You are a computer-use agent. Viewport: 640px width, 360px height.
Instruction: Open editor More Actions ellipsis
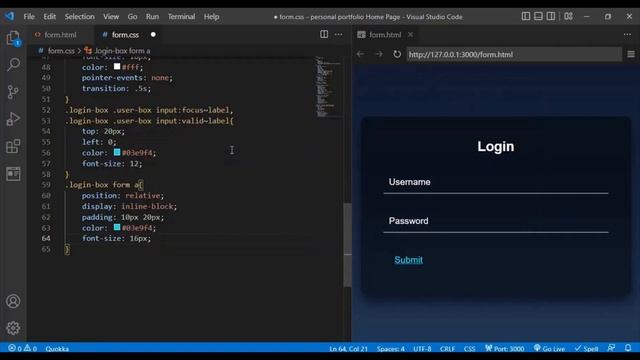pos(338,35)
